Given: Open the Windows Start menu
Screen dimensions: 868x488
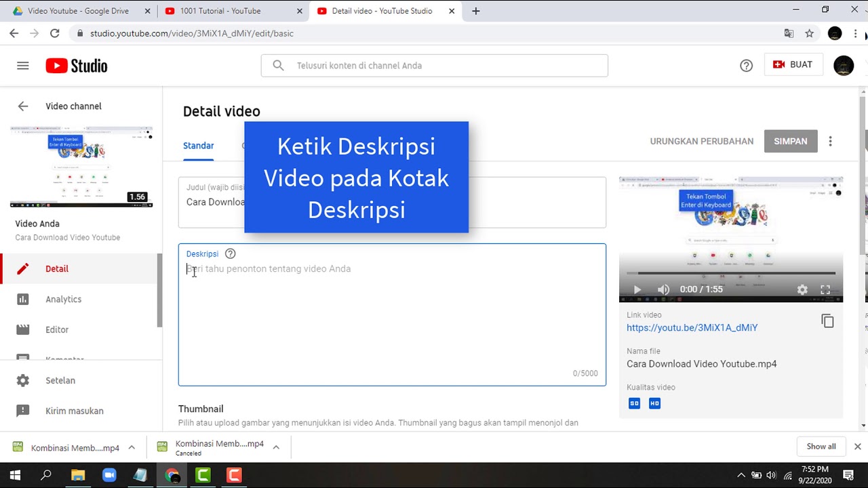Looking at the screenshot, I should [x=15, y=475].
